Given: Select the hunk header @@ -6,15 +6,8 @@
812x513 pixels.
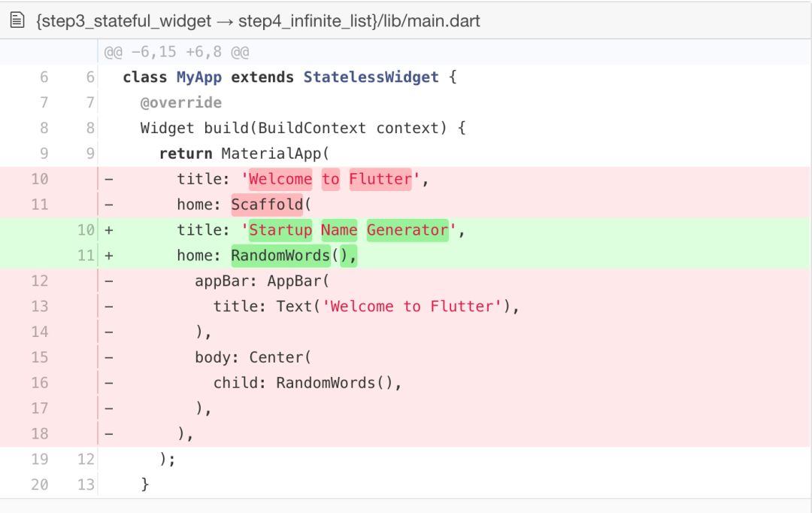Looking at the screenshot, I should [x=177, y=52].
